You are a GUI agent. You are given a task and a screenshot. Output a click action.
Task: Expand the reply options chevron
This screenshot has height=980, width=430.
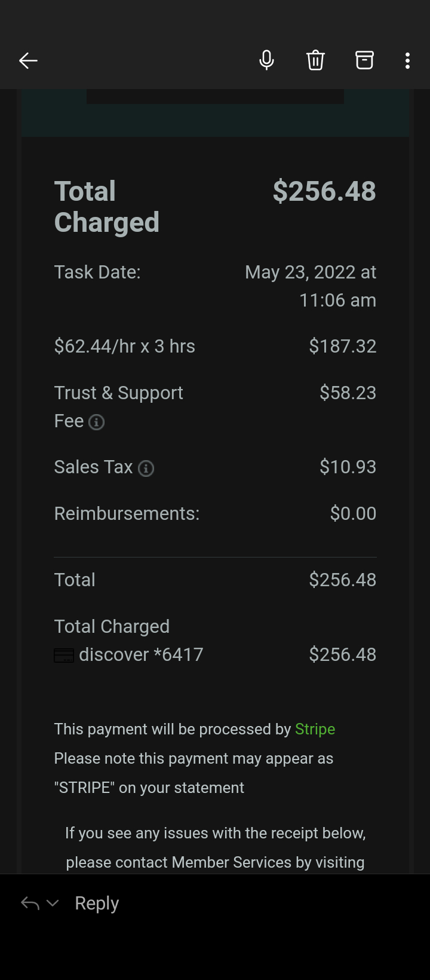pyautogui.click(x=53, y=903)
